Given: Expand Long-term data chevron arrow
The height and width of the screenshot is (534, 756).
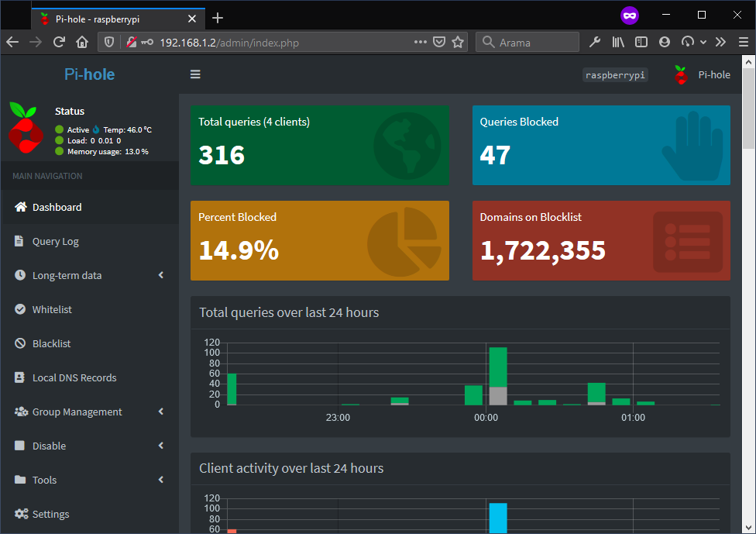Looking at the screenshot, I should pos(161,275).
